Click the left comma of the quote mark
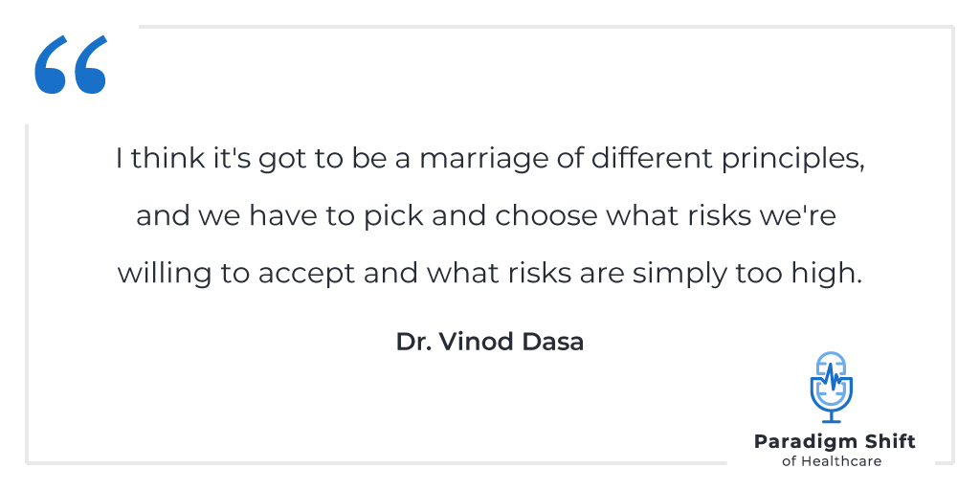 [x=51, y=64]
